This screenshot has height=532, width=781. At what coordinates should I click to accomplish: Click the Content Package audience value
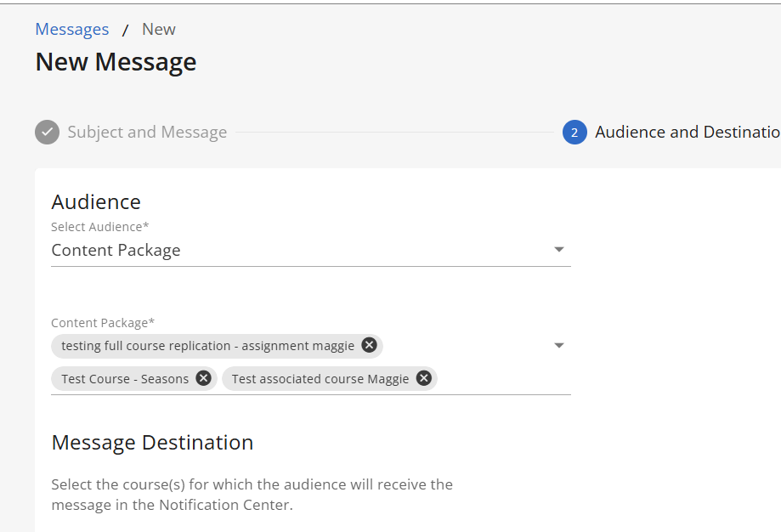coord(116,251)
